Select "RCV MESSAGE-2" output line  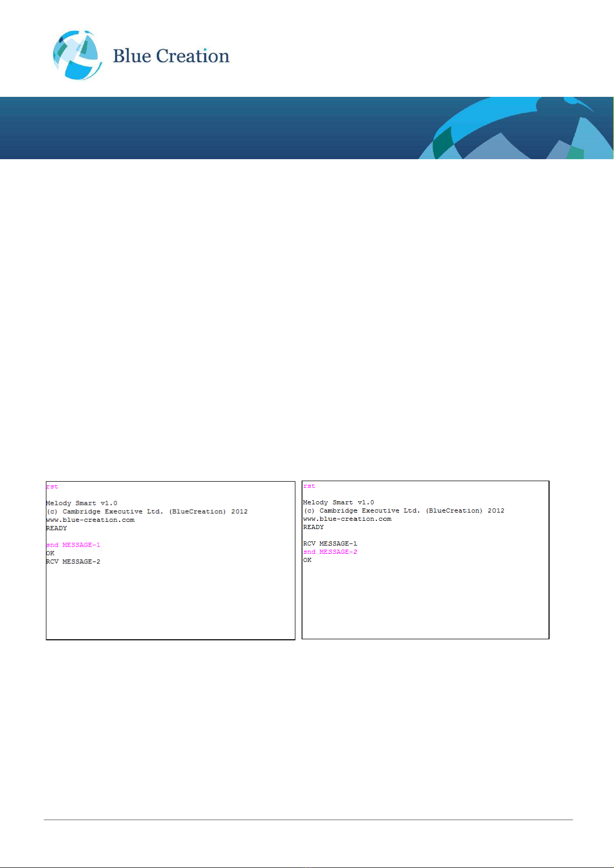(73, 561)
